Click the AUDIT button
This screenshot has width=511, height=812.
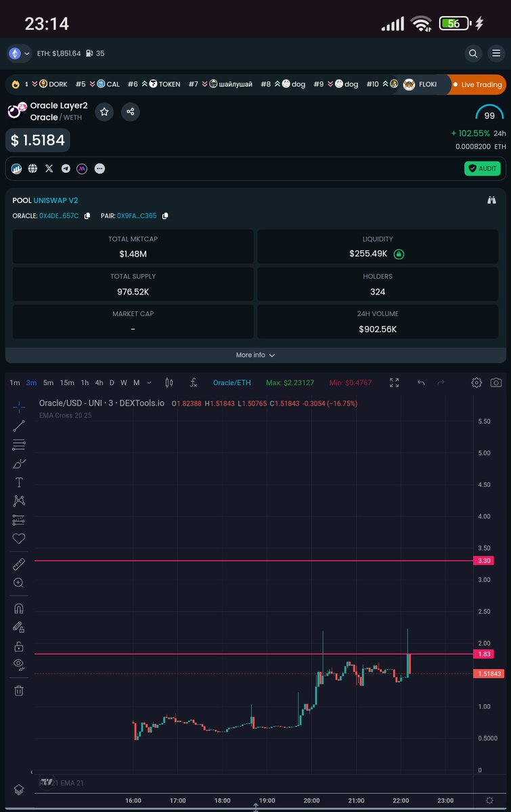pos(482,168)
